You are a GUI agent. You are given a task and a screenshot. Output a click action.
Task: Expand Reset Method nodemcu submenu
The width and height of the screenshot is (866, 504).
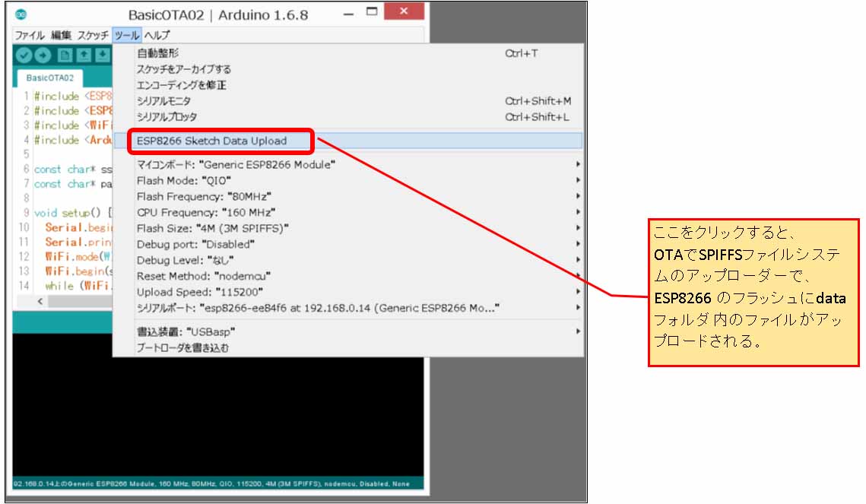coord(348,276)
